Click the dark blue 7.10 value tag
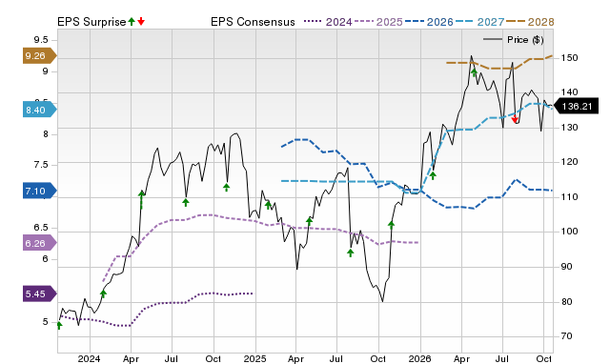The width and height of the screenshot is (610, 364). pos(39,191)
